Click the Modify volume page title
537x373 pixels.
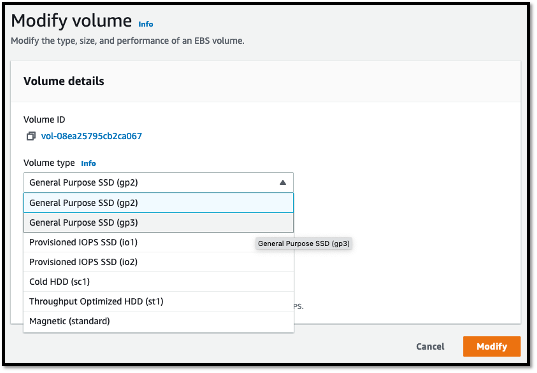[71, 21]
